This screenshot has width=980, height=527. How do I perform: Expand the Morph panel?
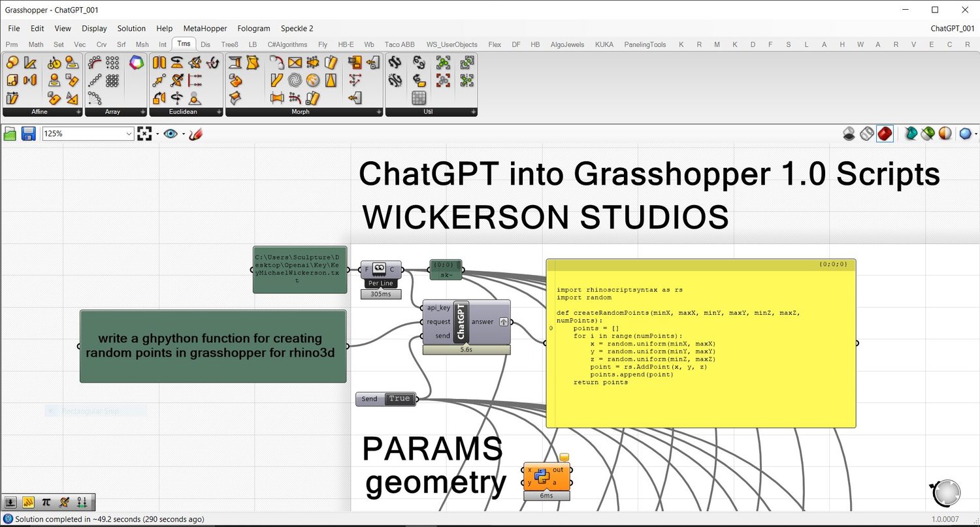379,112
